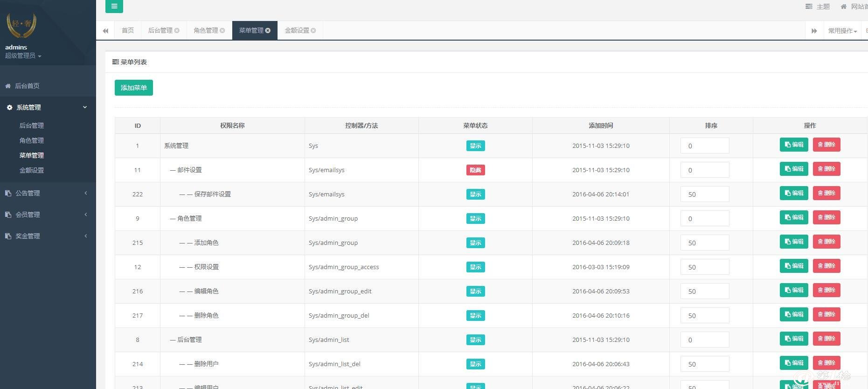This screenshot has height=389, width=868.
Task: Edit the 后台管理 menu row in table
Action: pyautogui.click(x=794, y=339)
